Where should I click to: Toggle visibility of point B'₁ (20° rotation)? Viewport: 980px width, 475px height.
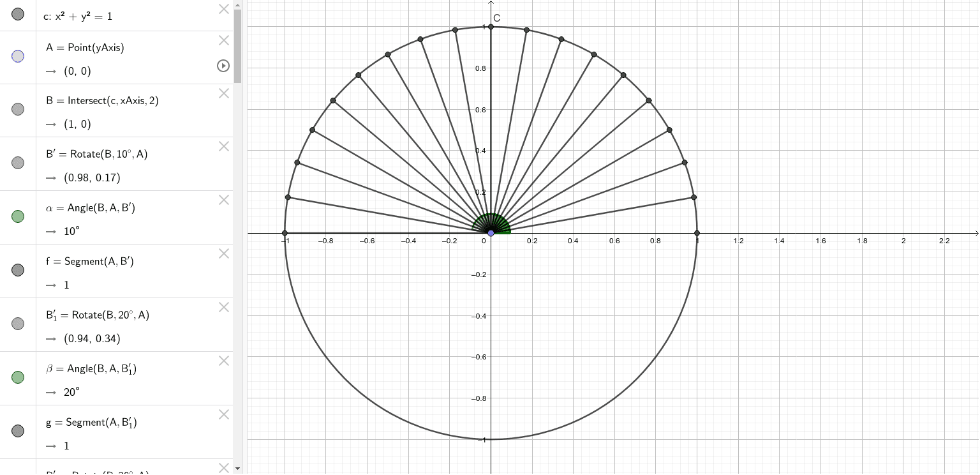(18, 324)
